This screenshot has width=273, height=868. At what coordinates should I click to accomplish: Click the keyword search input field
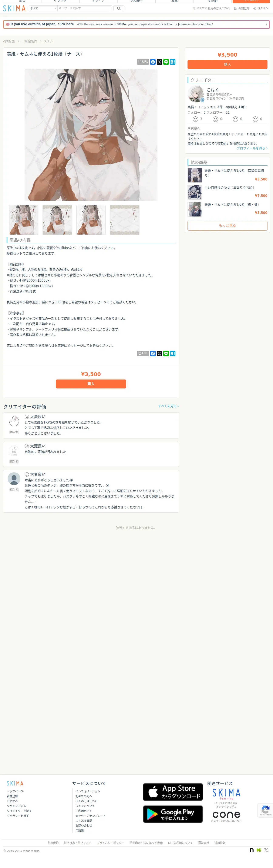click(84, 9)
